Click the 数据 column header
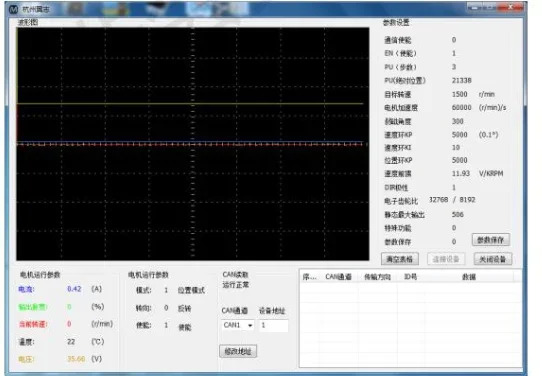The height and width of the screenshot is (376, 542). pyautogui.click(x=469, y=277)
